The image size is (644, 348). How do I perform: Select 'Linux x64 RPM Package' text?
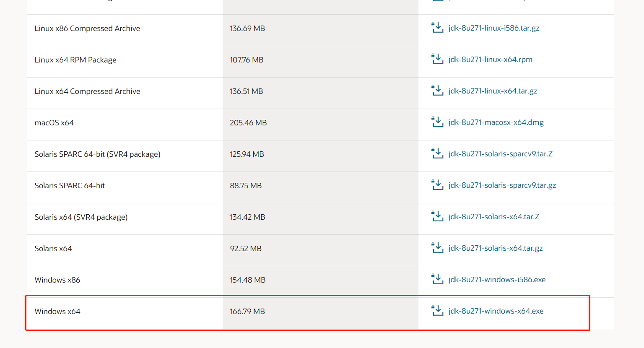75,60
